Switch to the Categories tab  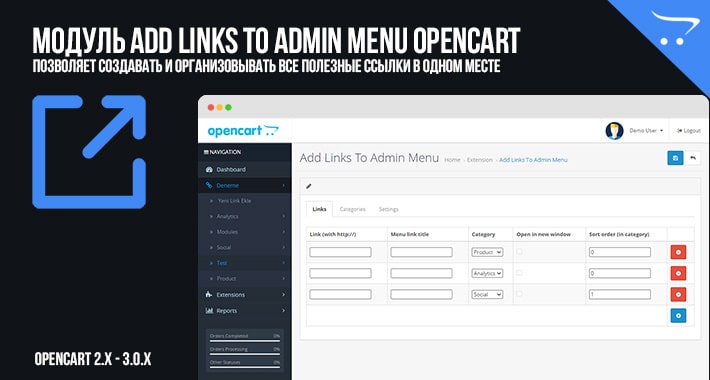click(x=352, y=209)
